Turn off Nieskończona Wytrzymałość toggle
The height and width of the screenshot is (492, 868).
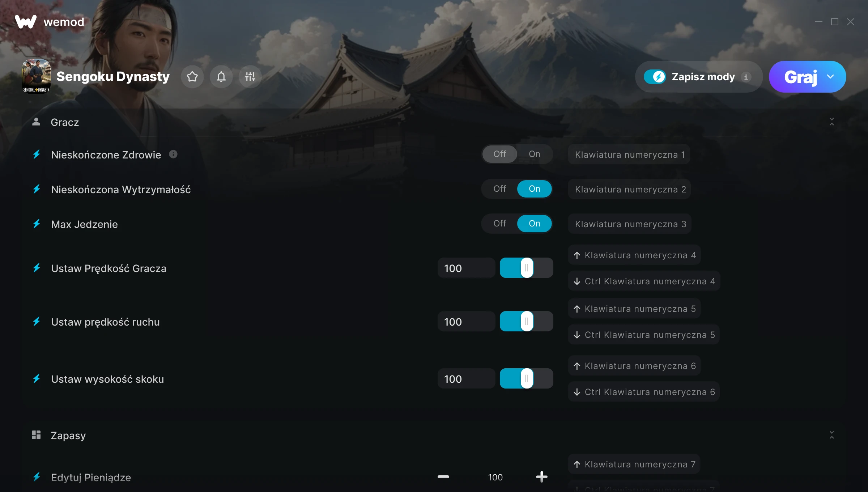coord(500,189)
